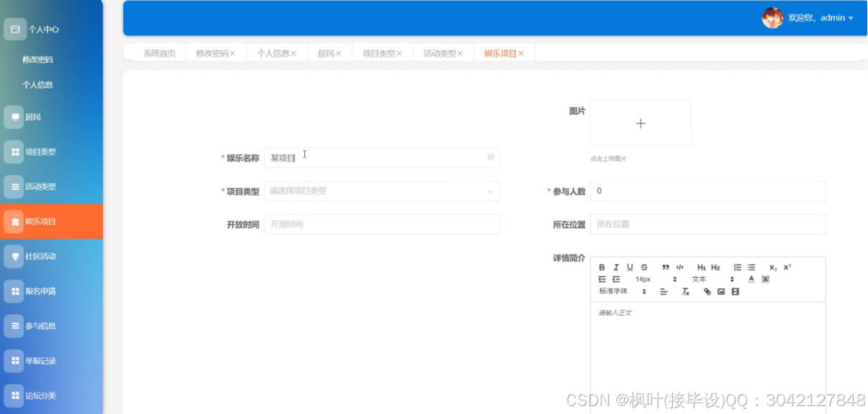868x414 pixels.
Task: Apply subscript formatting in the editor
Action: 773,268
